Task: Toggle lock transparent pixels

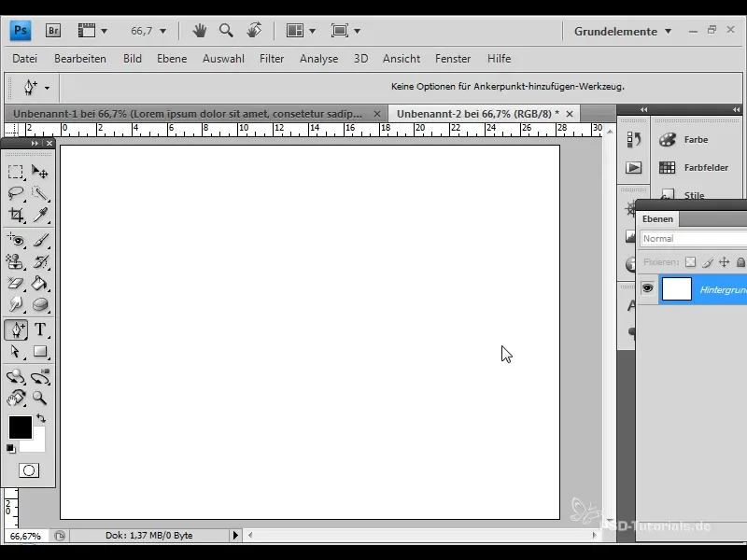Action: [x=690, y=262]
